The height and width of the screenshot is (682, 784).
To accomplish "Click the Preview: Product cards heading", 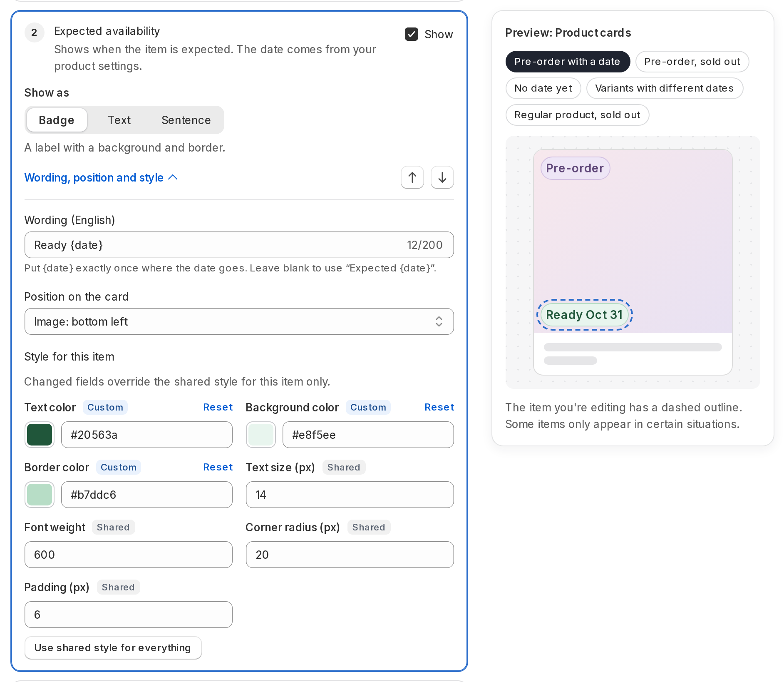I will point(568,32).
